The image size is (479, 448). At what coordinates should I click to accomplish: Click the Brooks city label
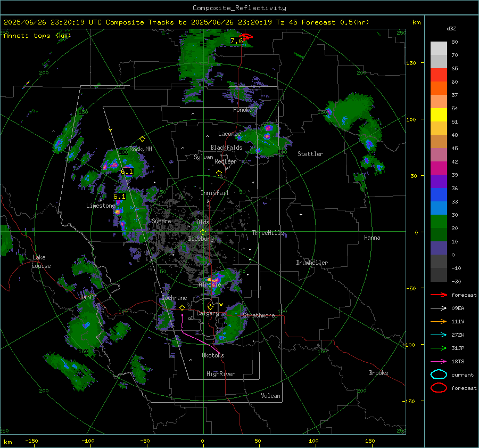378,373
